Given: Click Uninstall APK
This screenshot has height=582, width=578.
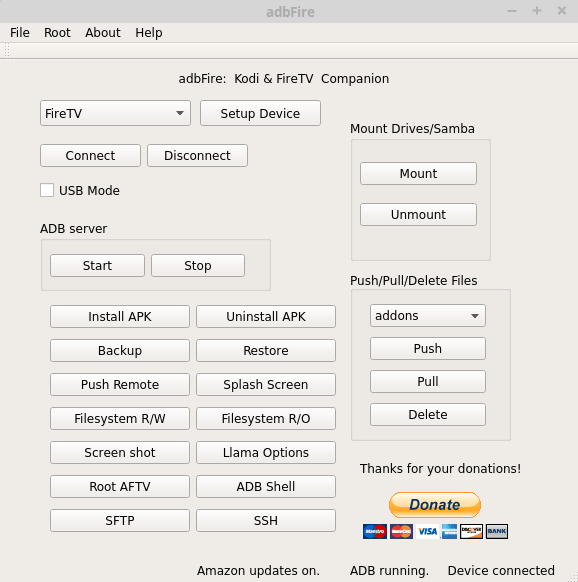Looking at the screenshot, I should pyautogui.click(x=266, y=317).
